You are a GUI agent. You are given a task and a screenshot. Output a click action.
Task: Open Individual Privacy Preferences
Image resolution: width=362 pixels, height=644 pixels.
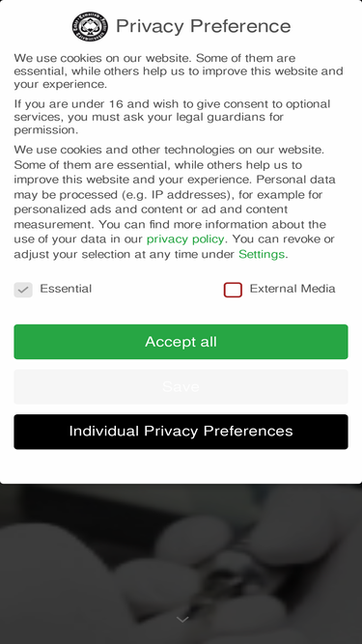[181, 432]
